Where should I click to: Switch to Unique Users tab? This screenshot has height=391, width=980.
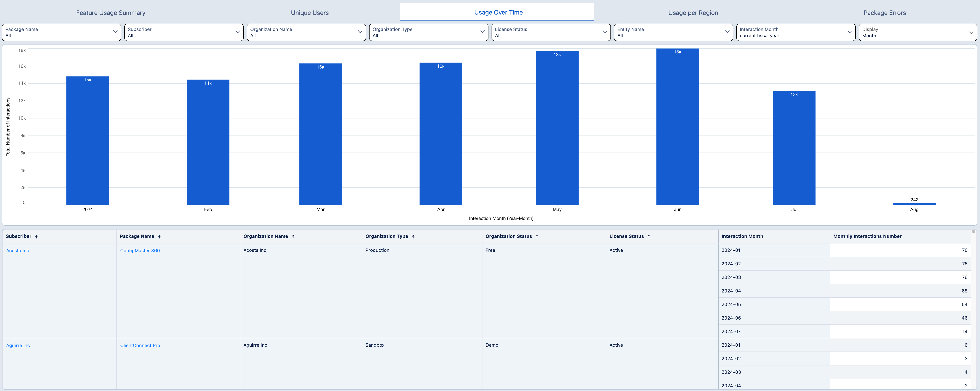pyautogui.click(x=310, y=13)
